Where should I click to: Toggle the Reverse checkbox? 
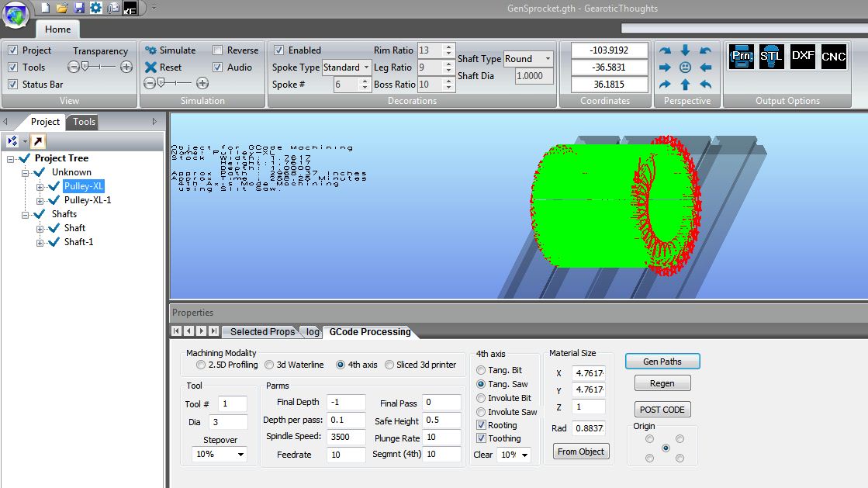coord(218,50)
